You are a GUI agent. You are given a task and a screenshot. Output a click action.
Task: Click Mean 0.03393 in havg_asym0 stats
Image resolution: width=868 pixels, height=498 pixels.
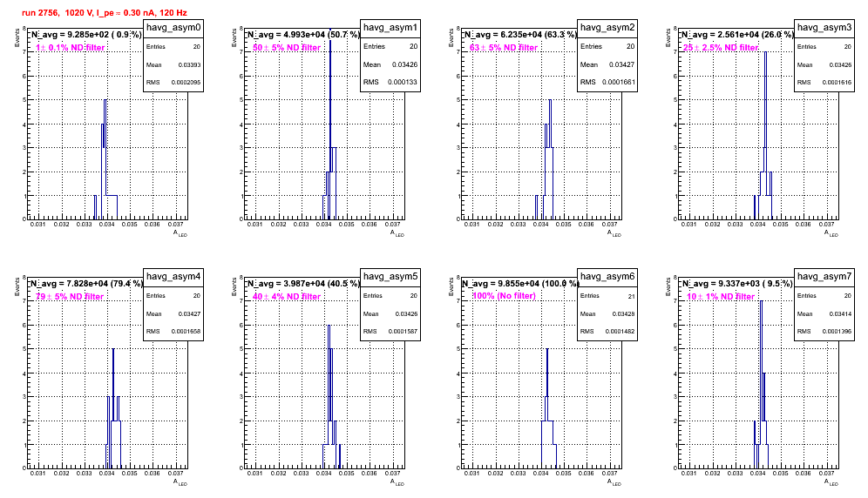tap(173, 64)
